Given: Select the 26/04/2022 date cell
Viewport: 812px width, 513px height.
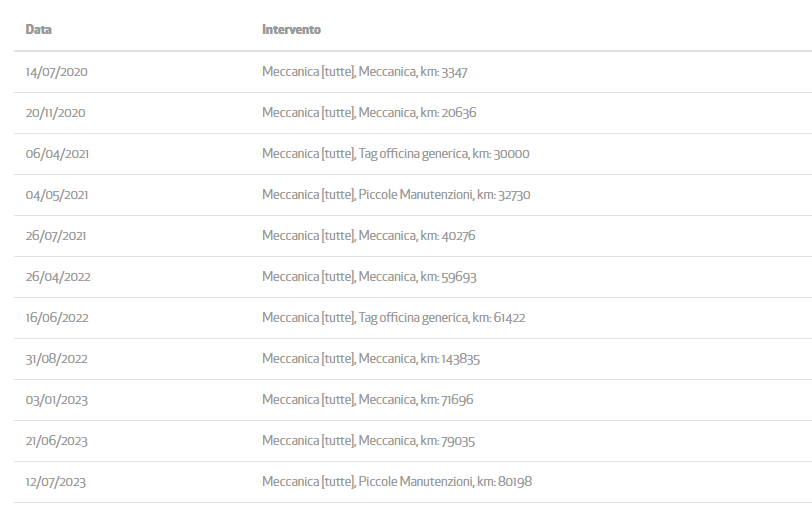Looking at the screenshot, I should (58, 277).
